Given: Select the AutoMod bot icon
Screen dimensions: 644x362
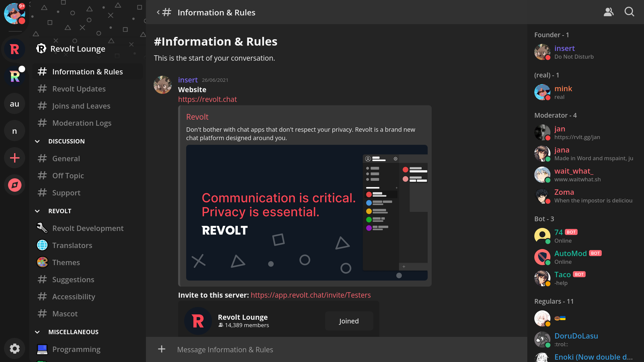Looking at the screenshot, I should [542, 257].
